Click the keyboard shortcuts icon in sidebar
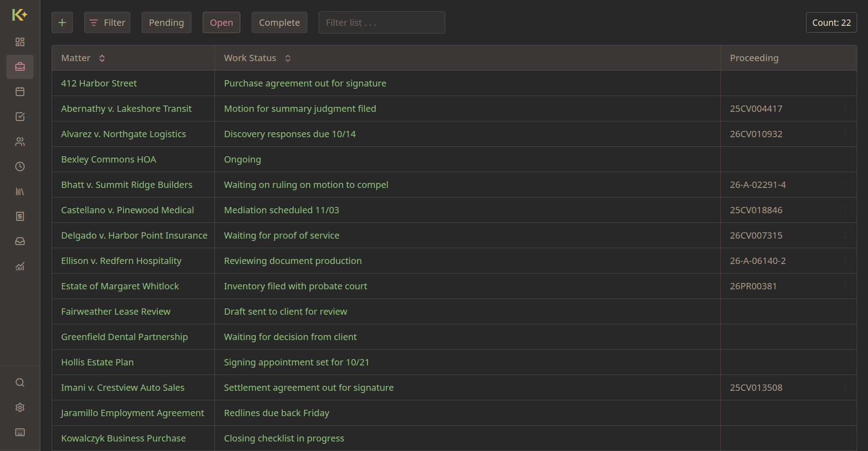Screen dimensions: 868x451 pos(20,432)
